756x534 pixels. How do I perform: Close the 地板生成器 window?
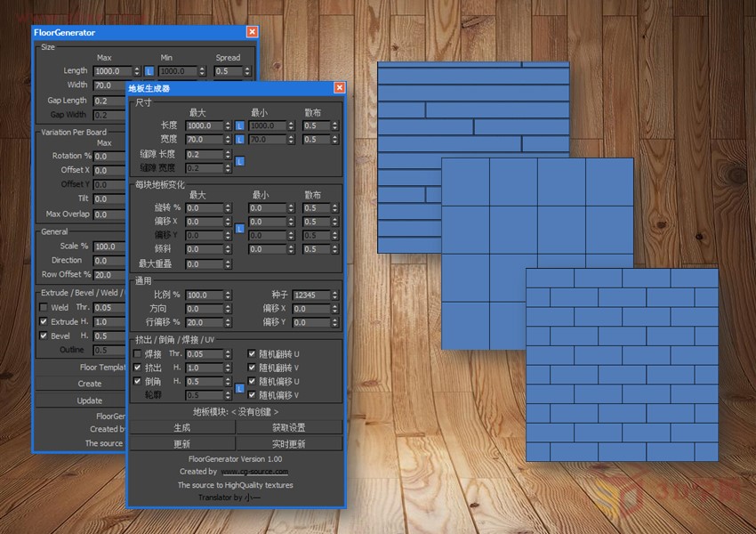pyautogui.click(x=339, y=88)
